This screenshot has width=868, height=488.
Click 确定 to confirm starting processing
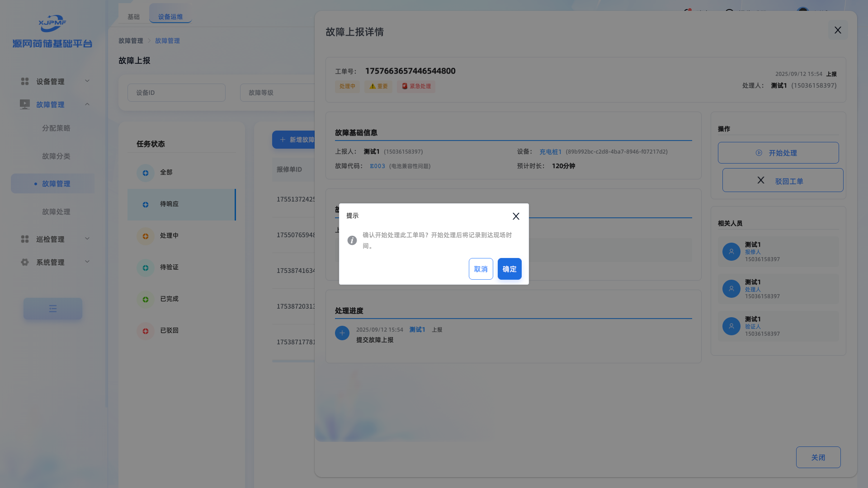point(509,269)
